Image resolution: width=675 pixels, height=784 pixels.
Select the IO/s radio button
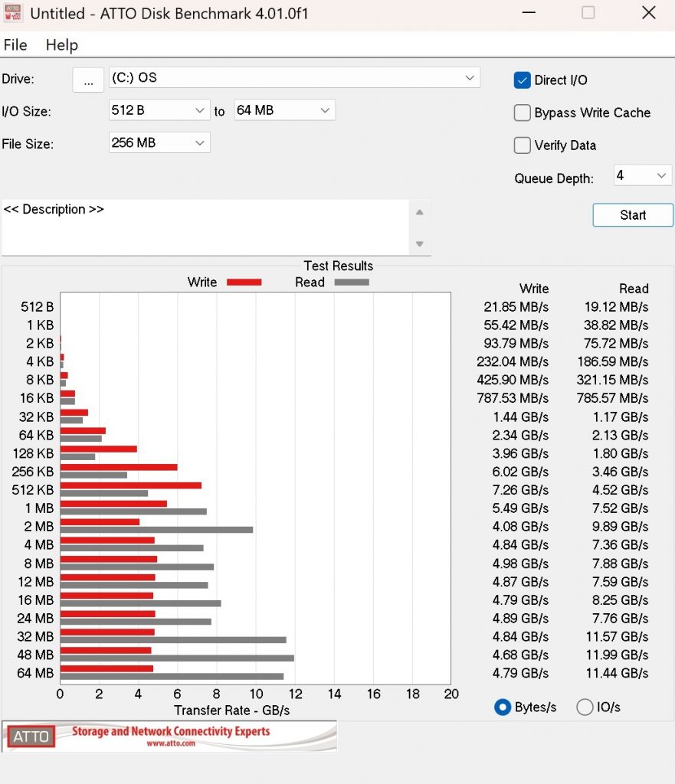tap(585, 707)
